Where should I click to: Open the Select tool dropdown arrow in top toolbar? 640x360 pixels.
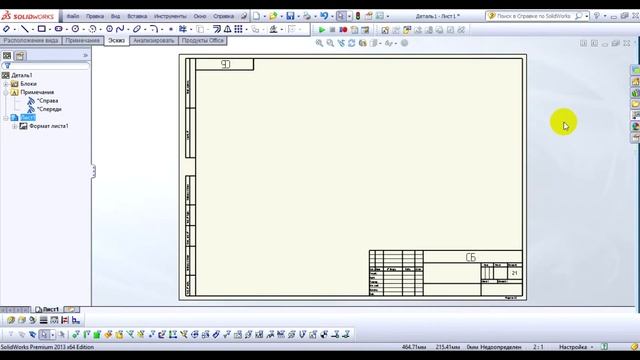[349, 16]
